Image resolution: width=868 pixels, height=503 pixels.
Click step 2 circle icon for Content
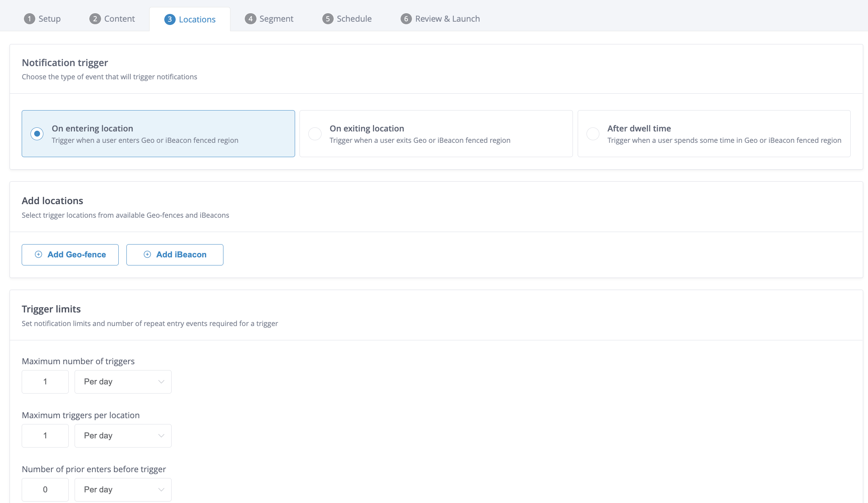95,19
